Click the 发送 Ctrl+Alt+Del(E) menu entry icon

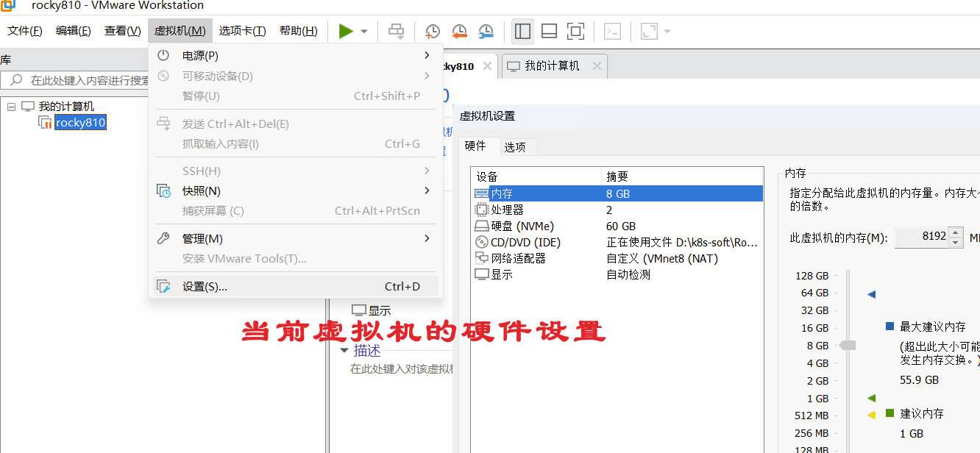[x=163, y=124]
